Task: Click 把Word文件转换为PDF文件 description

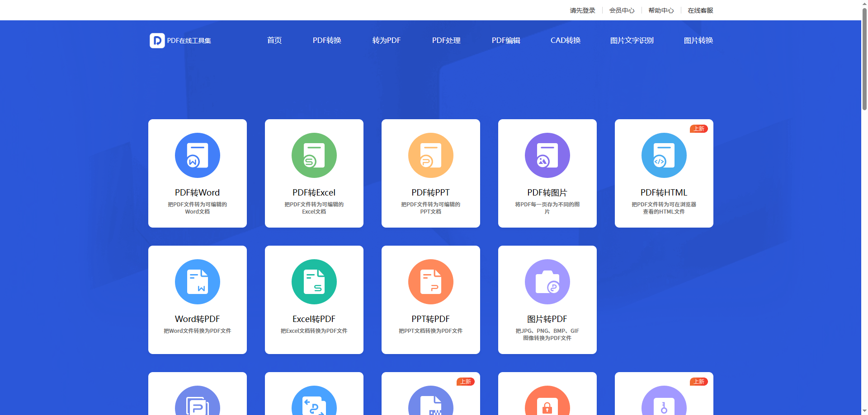Action: (x=198, y=331)
